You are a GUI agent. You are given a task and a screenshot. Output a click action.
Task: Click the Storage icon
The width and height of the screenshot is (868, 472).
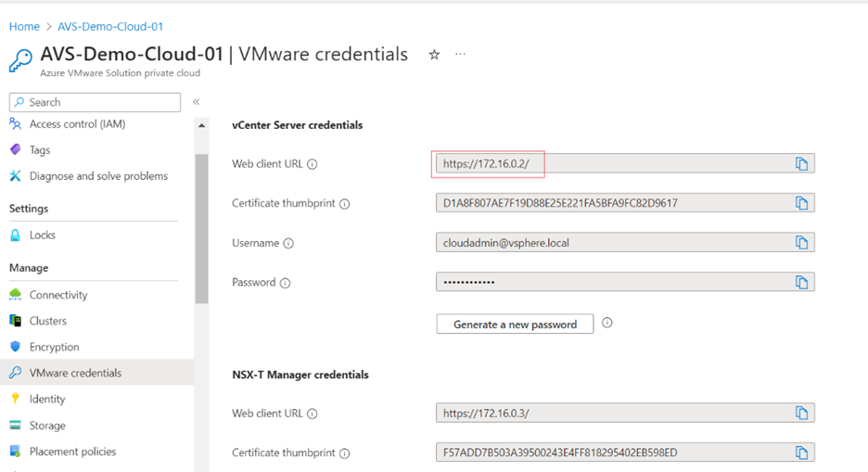pyautogui.click(x=16, y=425)
